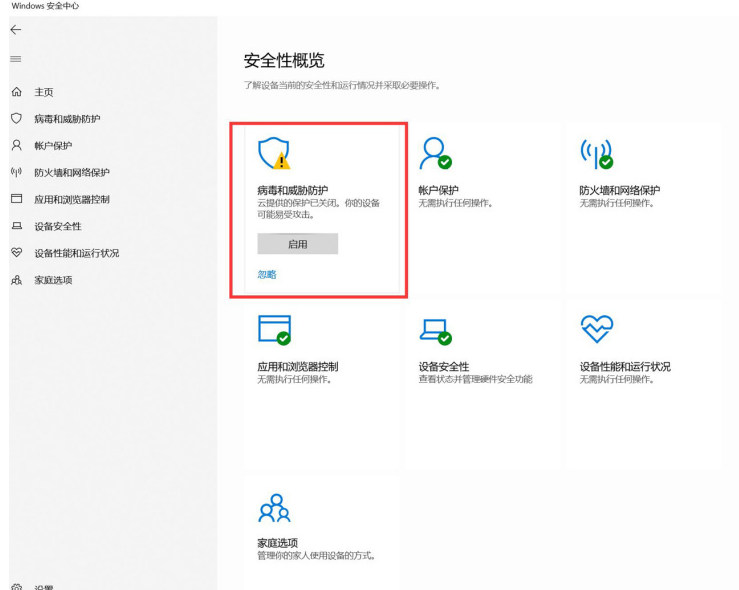Screen dimensions: 739x590
Task: Click the sidebar person icon for 帐户保护
Action: pos(16,145)
